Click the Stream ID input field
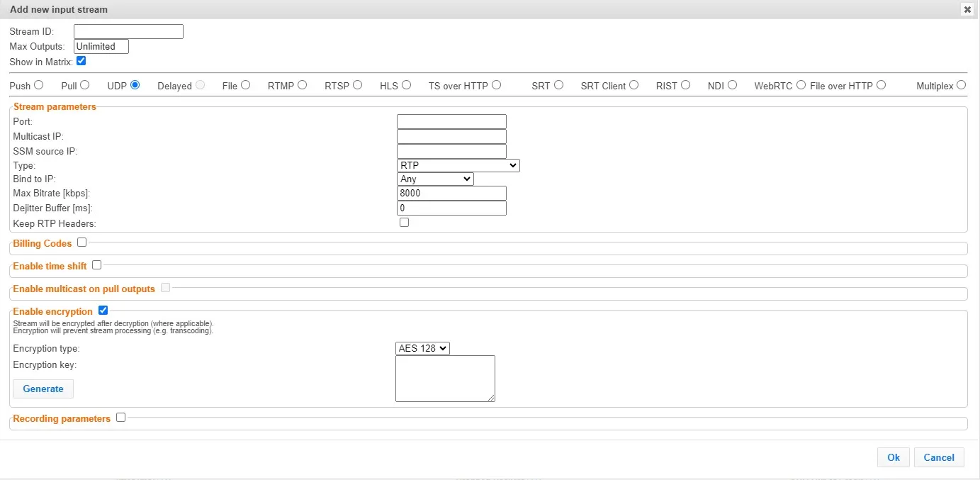 click(x=128, y=31)
